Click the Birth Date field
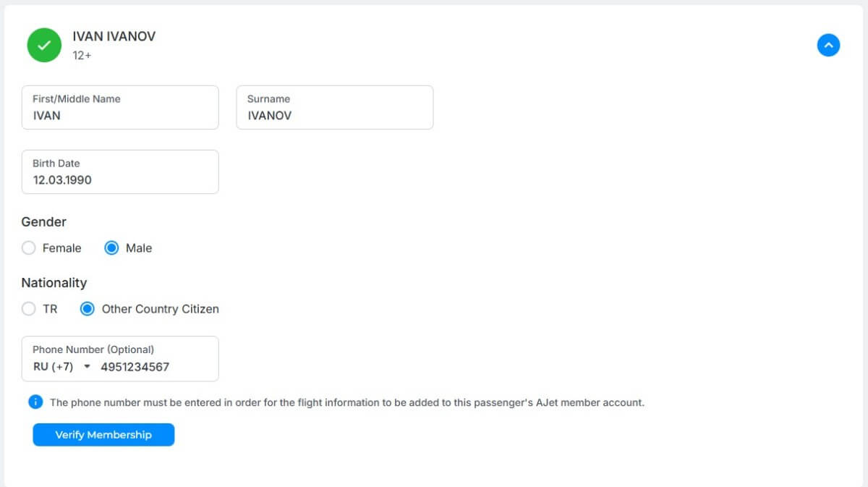This screenshot has width=868, height=487. click(120, 171)
